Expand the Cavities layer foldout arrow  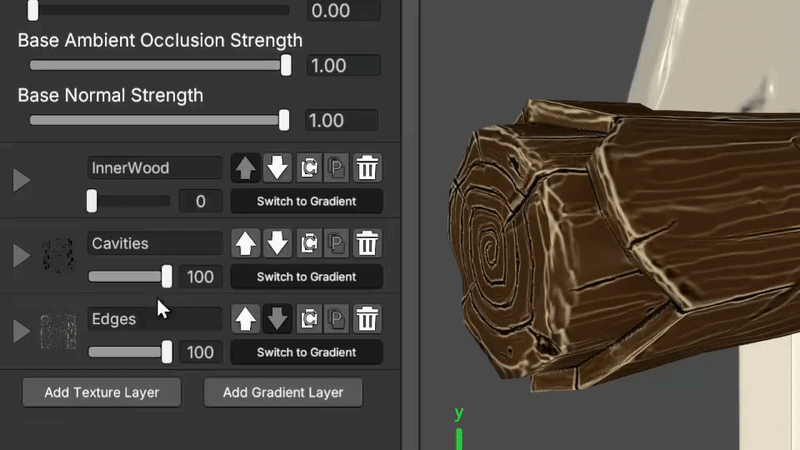click(x=21, y=256)
